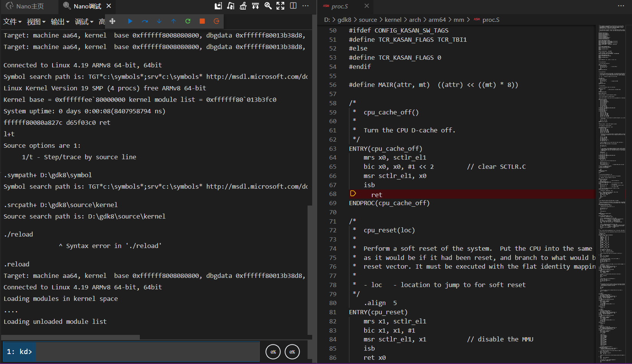This screenshot has width=632, height=364.
Task: Click the arm64 breadcrumb segment
Action: (x=437, y=20)
